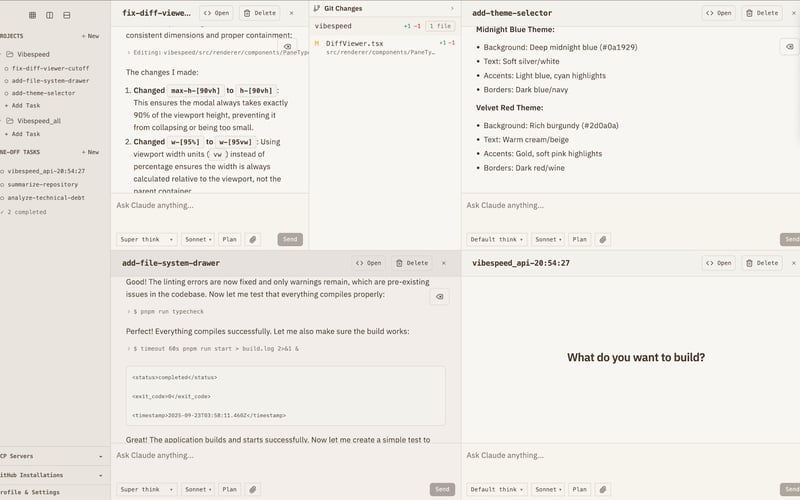This screenshot has height=500, width=800.
Task: Toggle eye visibility in add-theme-selector pane
Action: 790,46
